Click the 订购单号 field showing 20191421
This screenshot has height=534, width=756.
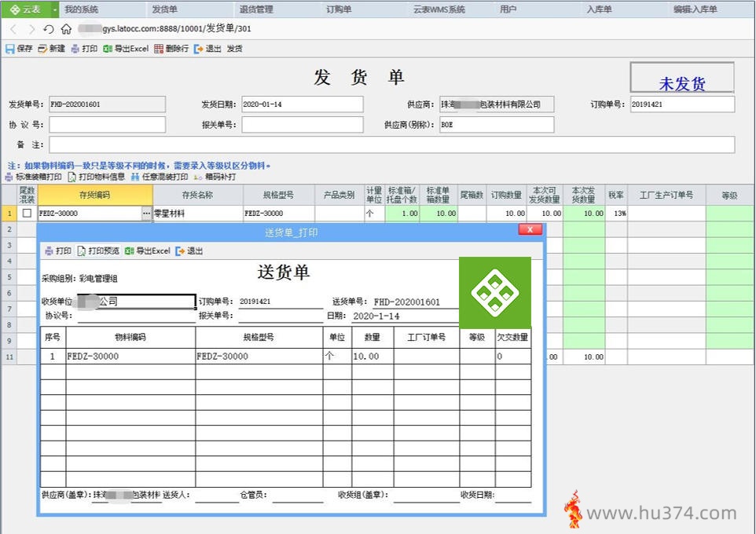682,104
